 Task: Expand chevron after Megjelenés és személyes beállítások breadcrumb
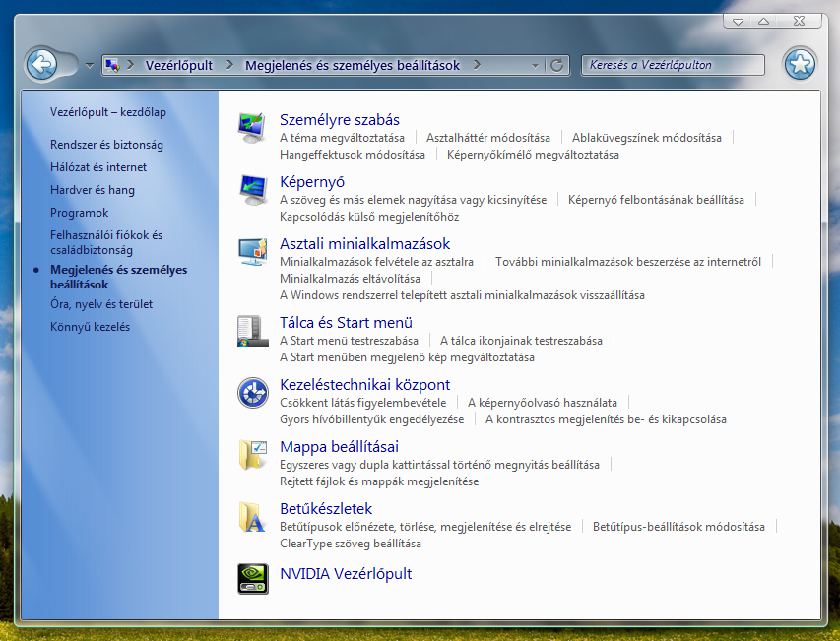point(477,65)
